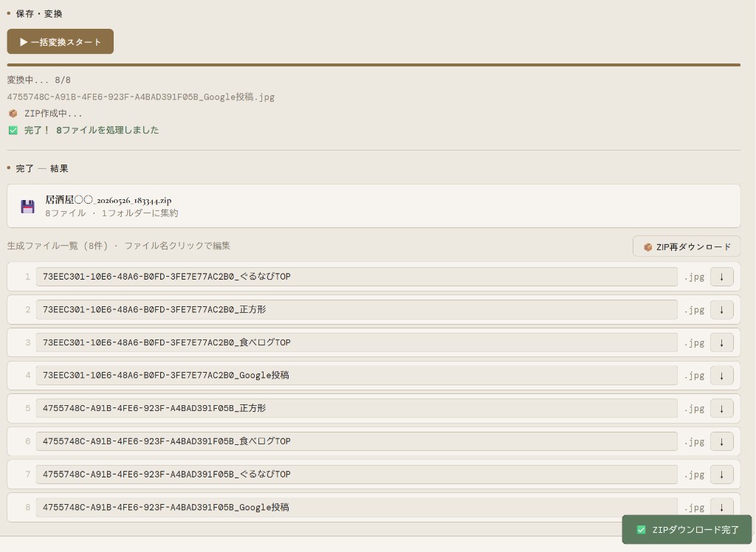The width and height of the screenshot is (756, 552).
Task: Click the current file name 4755748C..._Google投稿.jpg status line
Action: click(141, 97)
